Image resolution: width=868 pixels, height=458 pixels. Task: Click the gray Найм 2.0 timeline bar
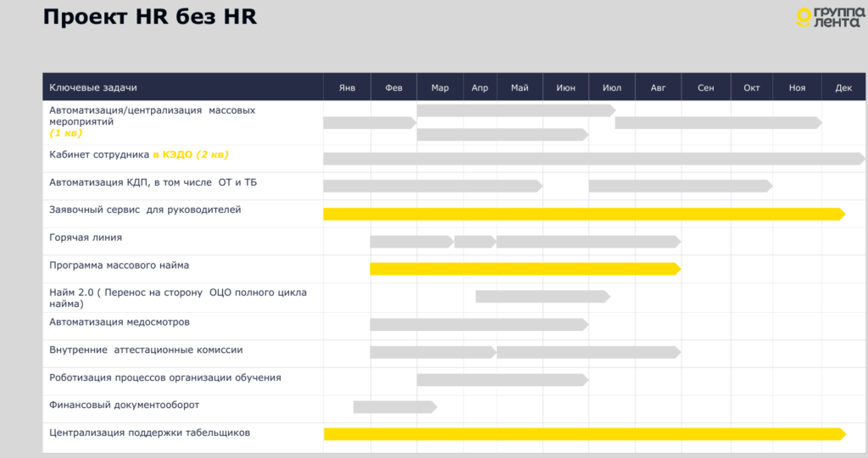pyautogui.click(x=542, y=296)
